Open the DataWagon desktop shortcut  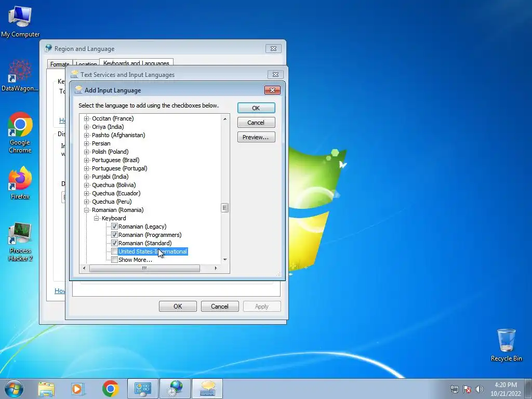[x=20, y=75]
